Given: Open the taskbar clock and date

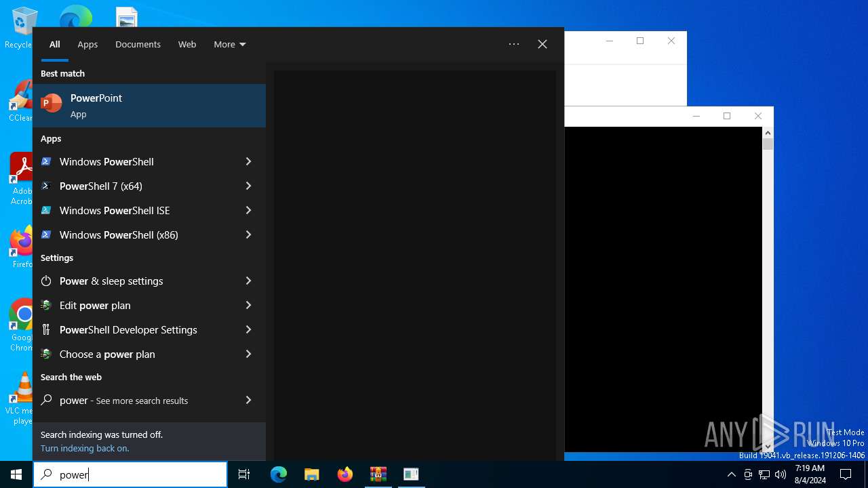Looking at the screenshot, I should point(810,474).
